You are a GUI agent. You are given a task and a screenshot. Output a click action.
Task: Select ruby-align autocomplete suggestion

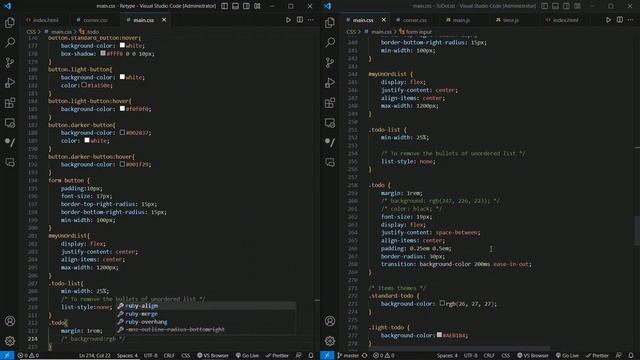pos(205,306)
